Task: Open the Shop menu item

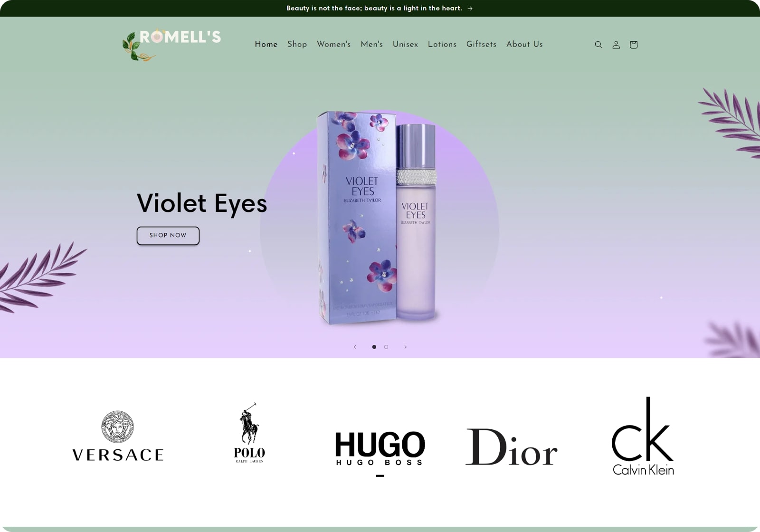Action: (297, 44)
